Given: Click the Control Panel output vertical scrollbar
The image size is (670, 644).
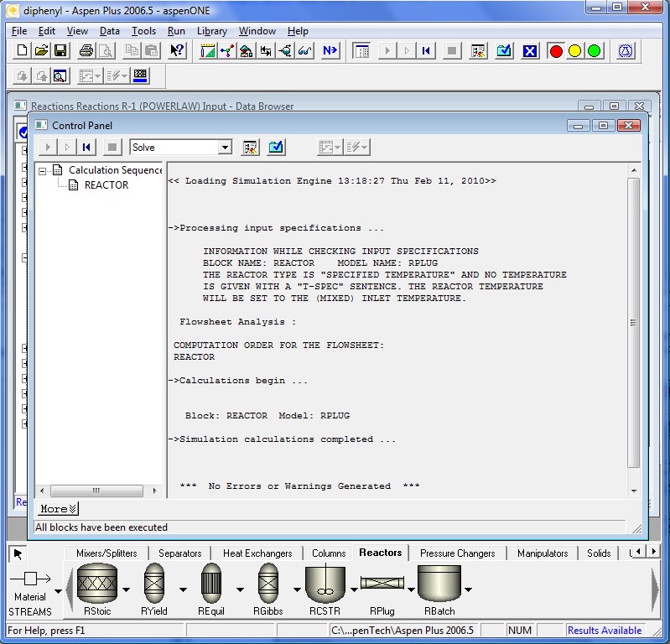Looking at the screenshot, I should click(634, 322).
